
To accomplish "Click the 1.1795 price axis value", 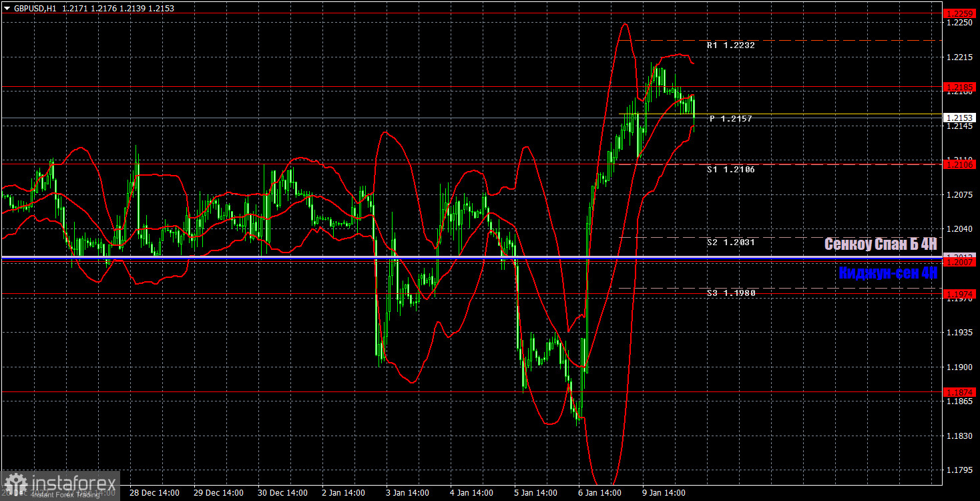I will (x=959, y=470).
